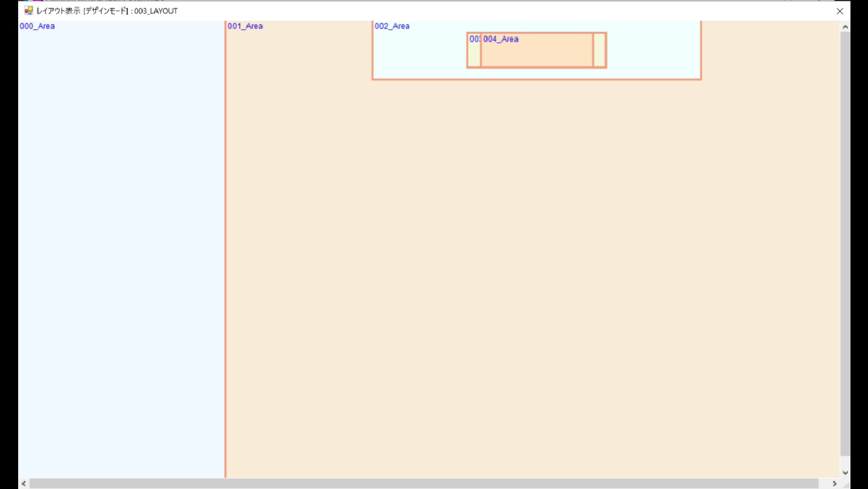Select the 004_Area label
This screenshot has width=868, height=489.
click(501, 39)
